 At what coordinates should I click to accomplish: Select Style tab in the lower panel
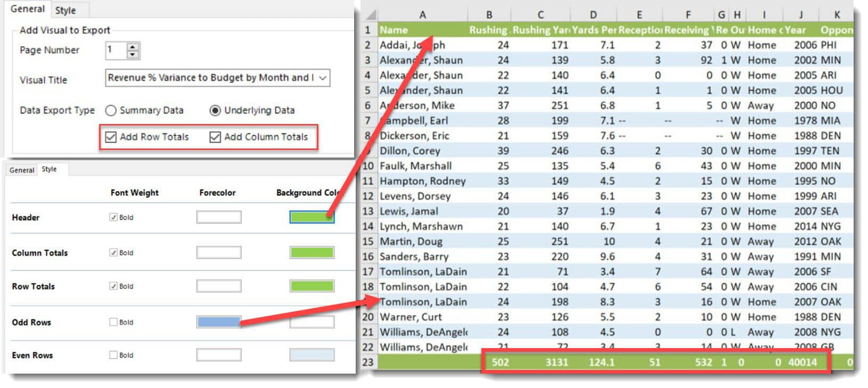(x=50, y=169)
